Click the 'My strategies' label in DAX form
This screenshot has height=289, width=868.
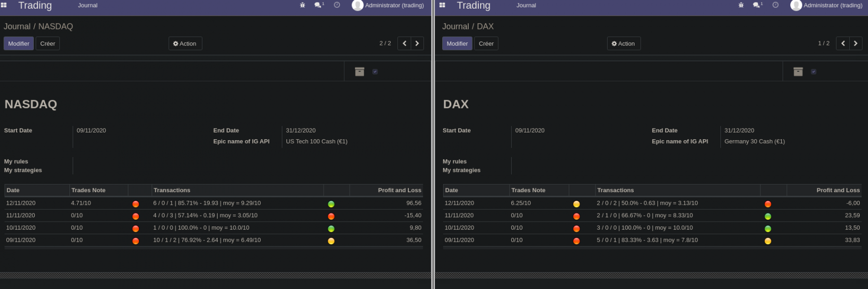click(x=461, y=171)
